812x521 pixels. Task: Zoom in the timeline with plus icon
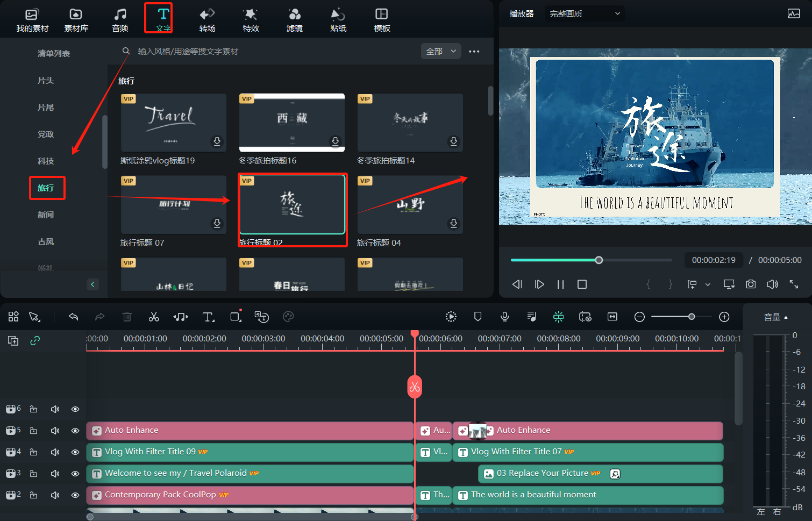coord(724,317)
